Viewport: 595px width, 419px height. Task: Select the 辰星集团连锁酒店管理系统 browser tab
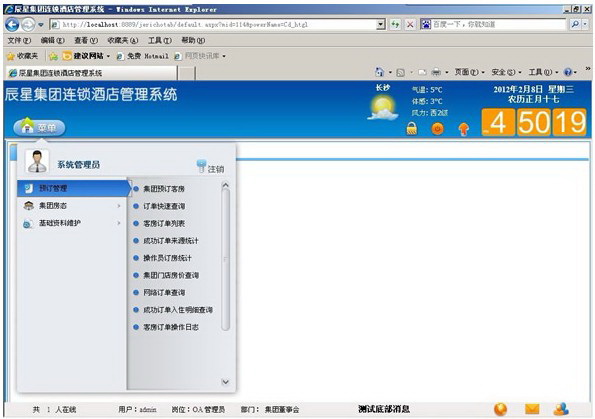(x=91, y=73)
